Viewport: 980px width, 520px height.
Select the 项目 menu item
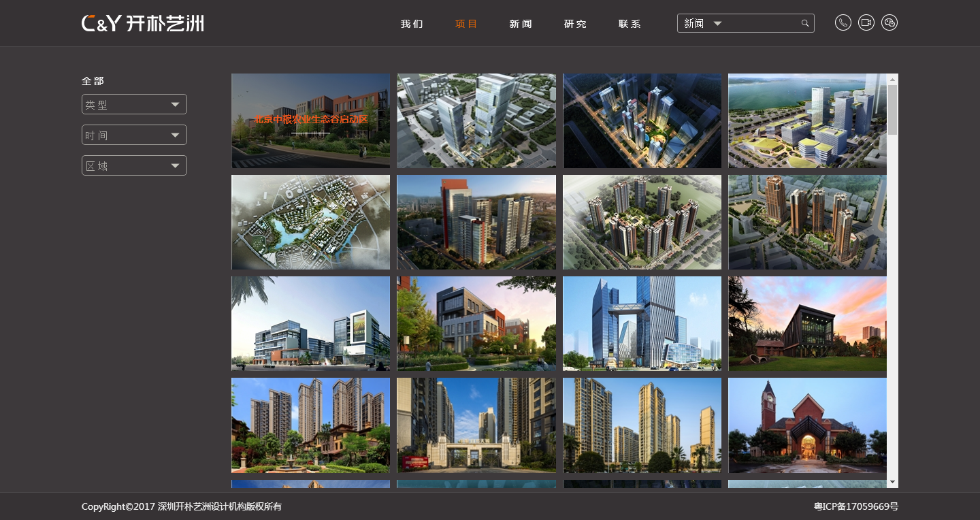pyautogui.click(x=466, y=24)
